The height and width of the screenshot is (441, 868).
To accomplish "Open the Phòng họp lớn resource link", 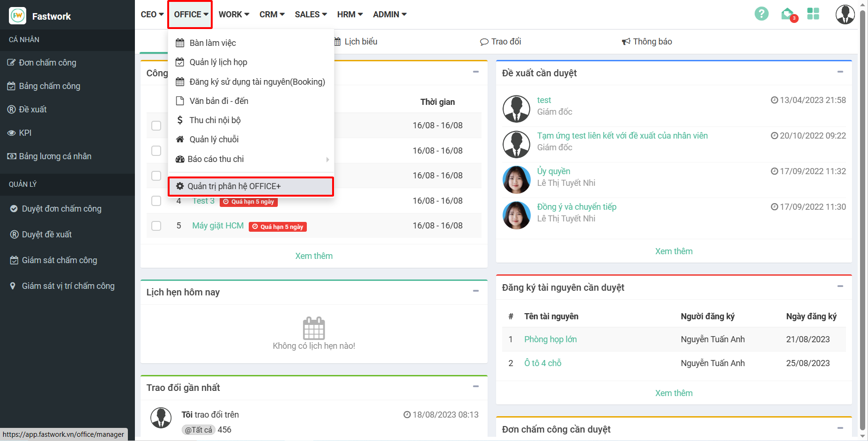I will (x=550, y=339).
